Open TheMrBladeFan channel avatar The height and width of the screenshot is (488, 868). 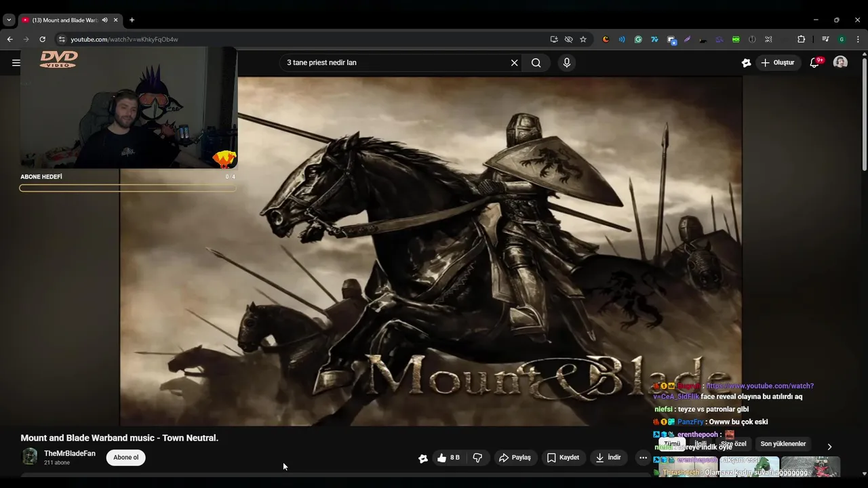(30, 457)
